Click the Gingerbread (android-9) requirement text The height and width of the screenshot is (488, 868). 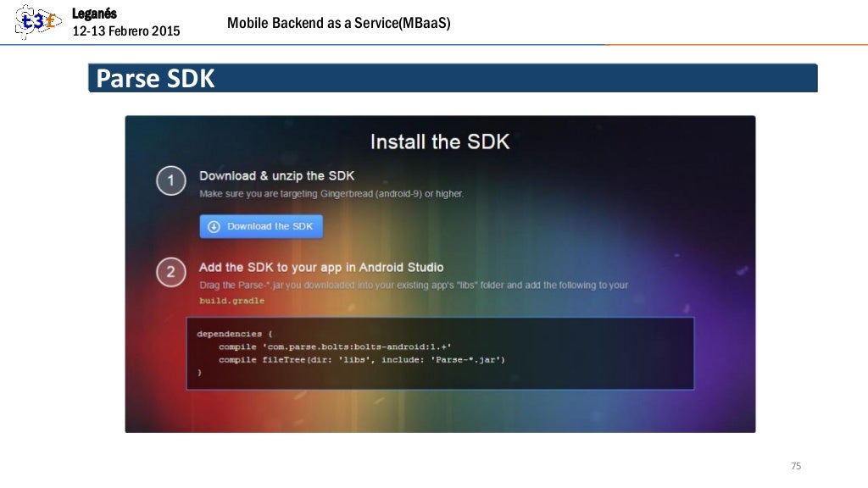pyautogui.click(x=331, y=194)
